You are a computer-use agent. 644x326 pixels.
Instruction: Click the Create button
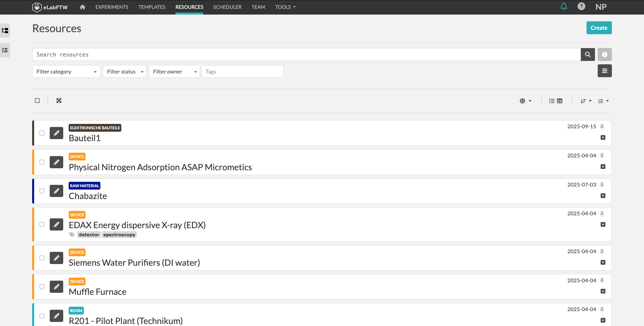(x=599, y=28)
